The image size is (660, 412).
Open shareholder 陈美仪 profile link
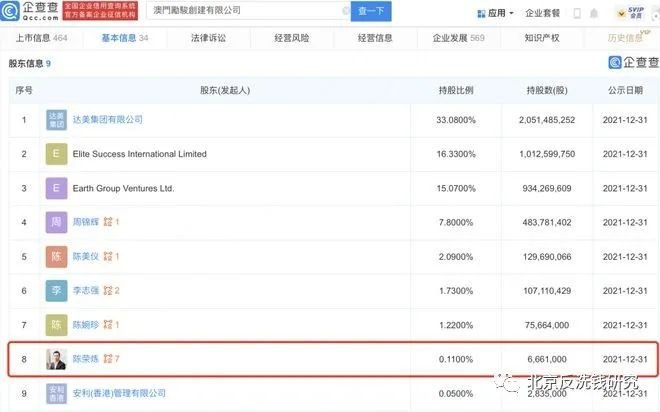click(x=86, y=256)
